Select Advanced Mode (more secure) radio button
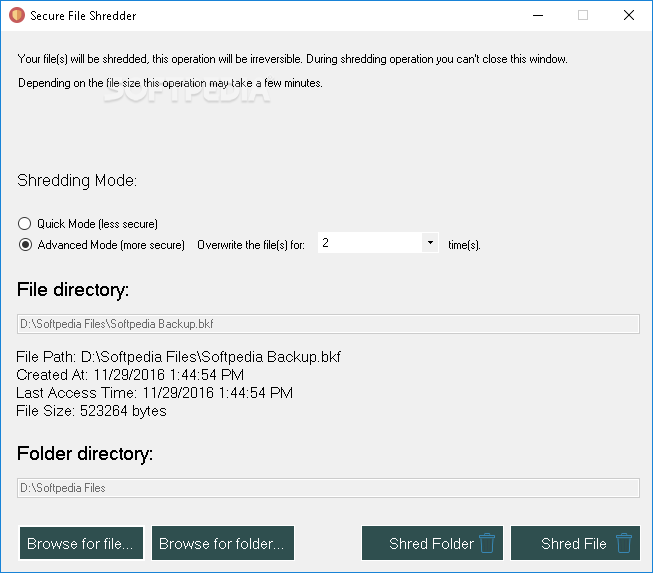 pyautogui.click(x=25, y=245)
